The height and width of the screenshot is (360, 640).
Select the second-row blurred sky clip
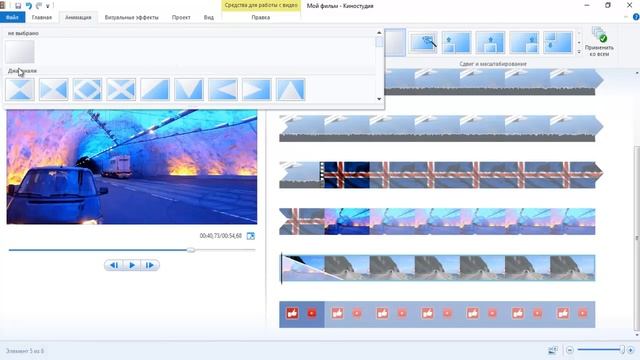441,128
